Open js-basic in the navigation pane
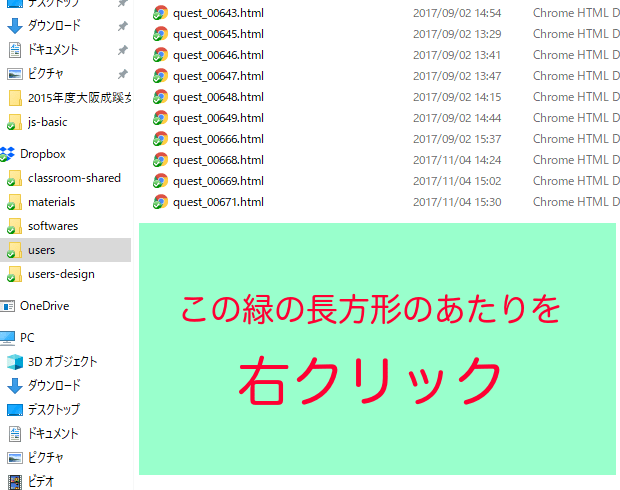This screenshot has width=620, height=490. tap(47, 122)
